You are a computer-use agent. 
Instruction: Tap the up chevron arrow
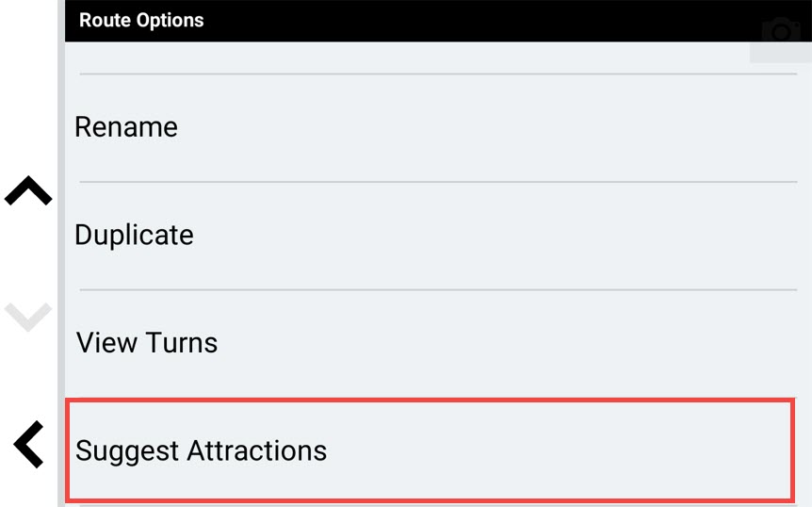[x=28, y=190]
